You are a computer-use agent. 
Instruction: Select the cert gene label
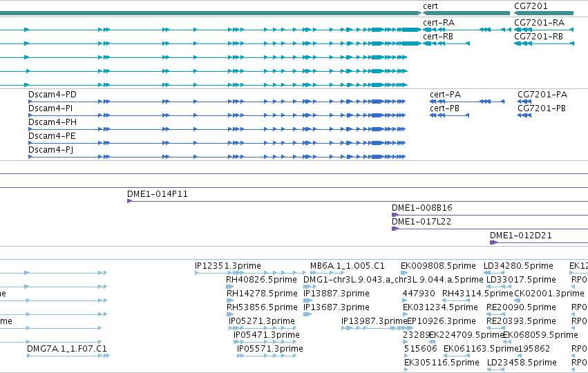click(430, 6)
